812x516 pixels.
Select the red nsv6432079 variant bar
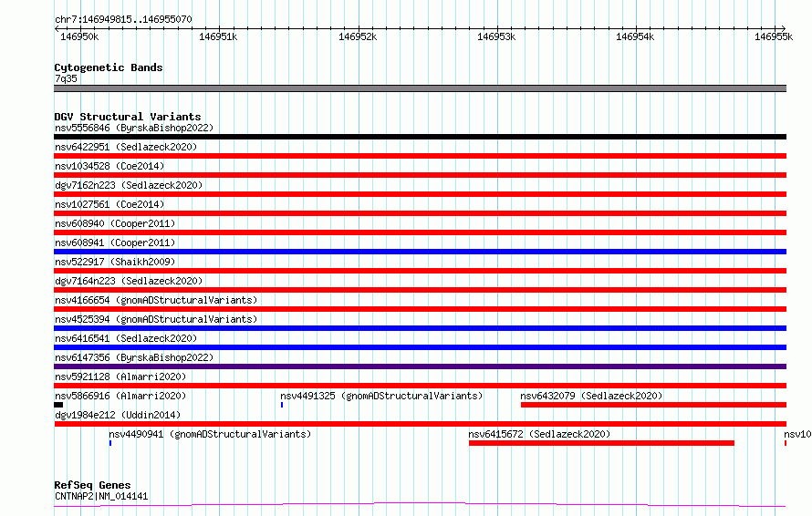[x=653, y=405]
